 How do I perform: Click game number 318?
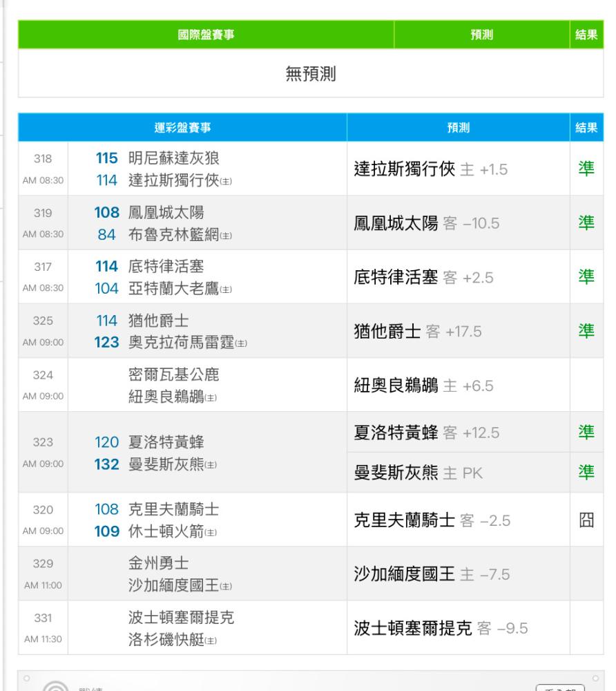point(43,159)
